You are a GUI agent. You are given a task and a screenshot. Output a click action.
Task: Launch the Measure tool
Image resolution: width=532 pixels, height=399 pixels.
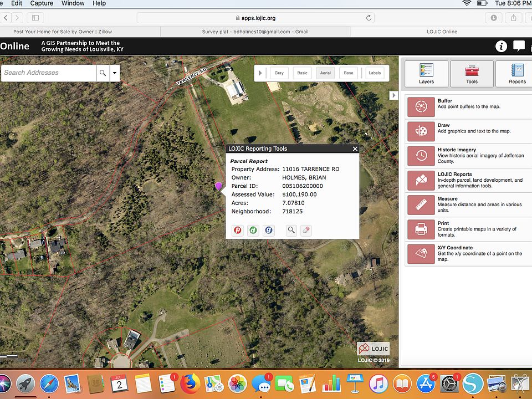pyautogui.click(x=421, y=204)
